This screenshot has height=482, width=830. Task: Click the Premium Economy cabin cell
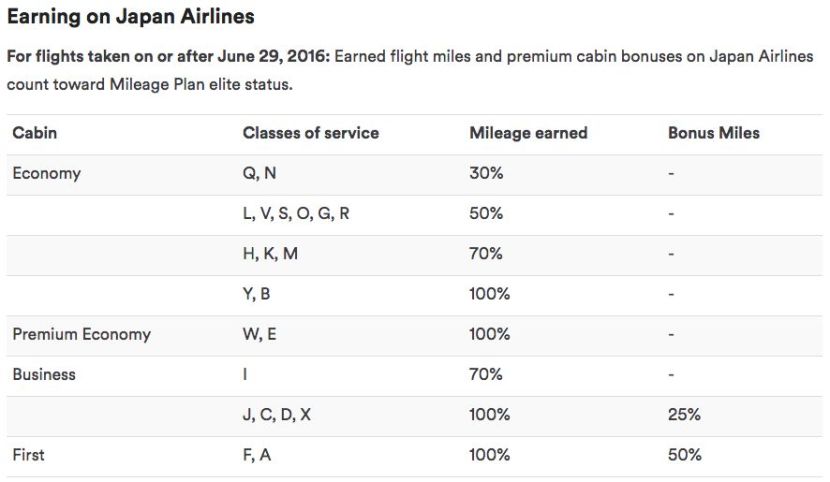point(81,334)
